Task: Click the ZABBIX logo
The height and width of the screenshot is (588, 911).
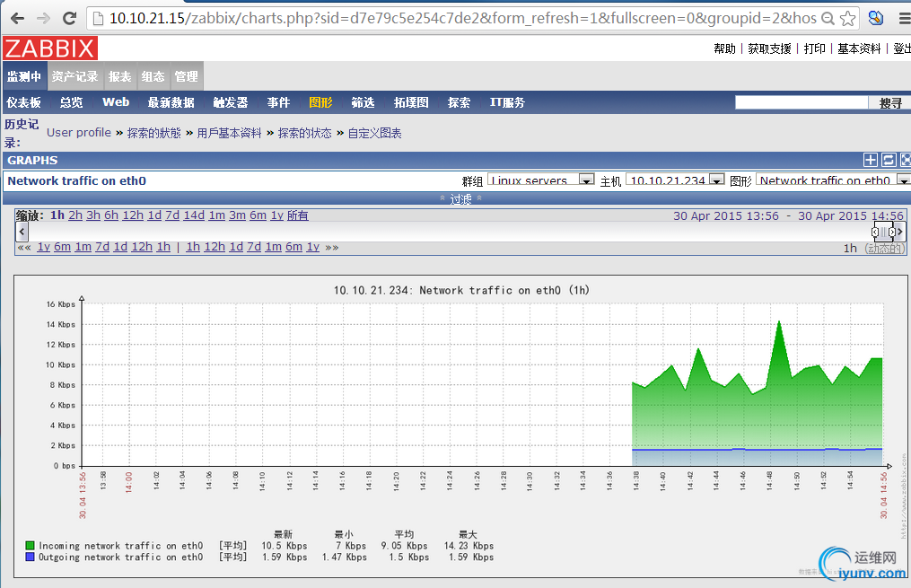Action: 50,48
